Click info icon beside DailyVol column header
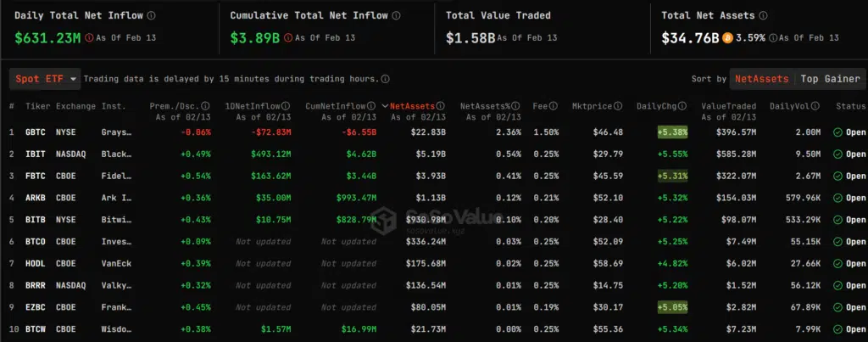Image resolution: width=868 pixels, height=342 pixels. (x=815, y=106)
